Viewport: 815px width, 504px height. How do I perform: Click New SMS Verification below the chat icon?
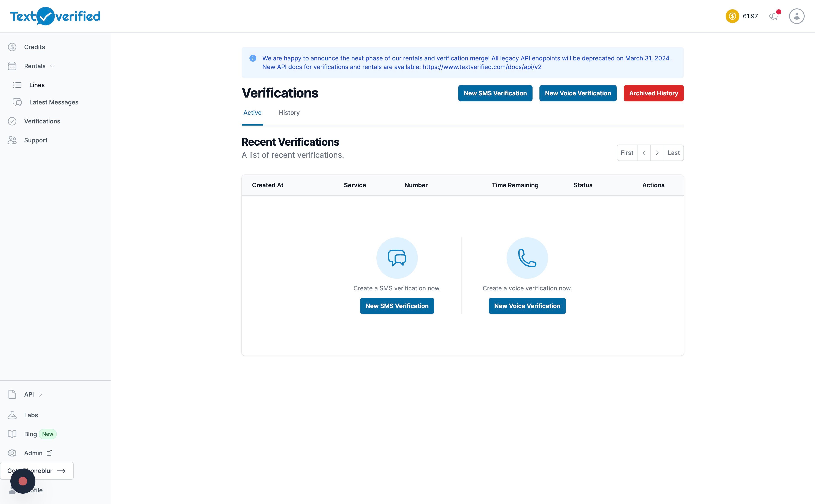click(x=397, y=306)
